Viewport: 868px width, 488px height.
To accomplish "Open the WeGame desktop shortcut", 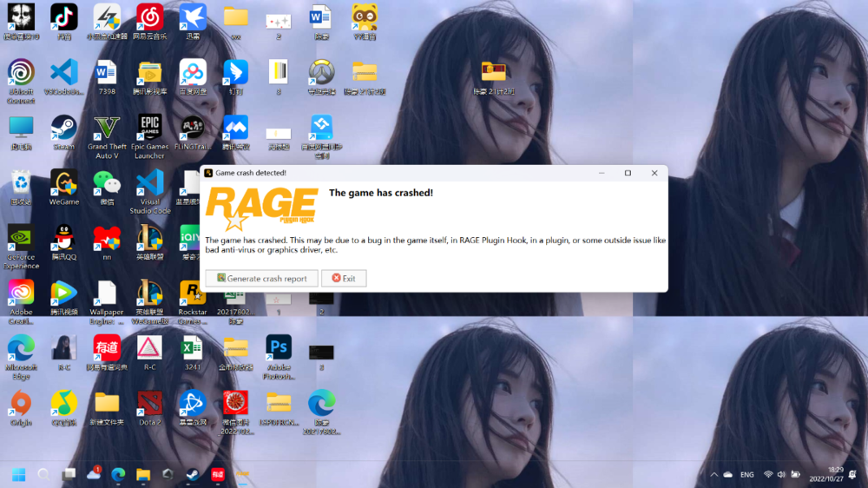I will click(x=63, y=188).
